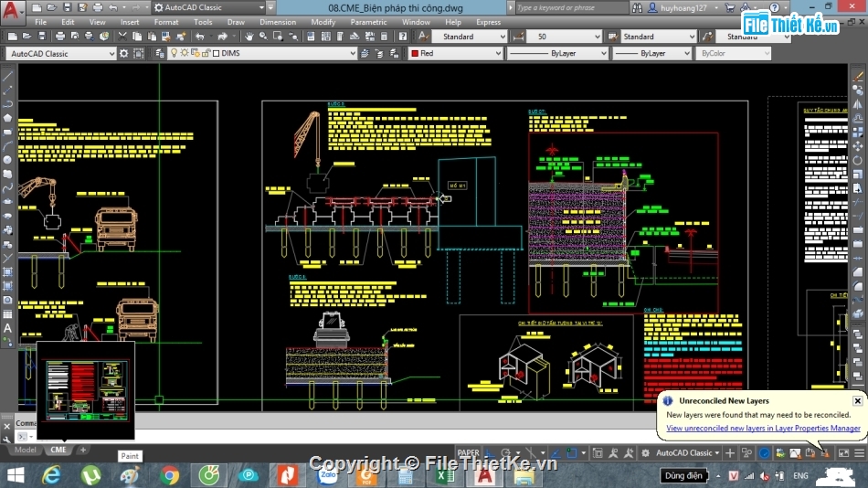
Task: Click red color swatch in color control
Action: [415, 53]
